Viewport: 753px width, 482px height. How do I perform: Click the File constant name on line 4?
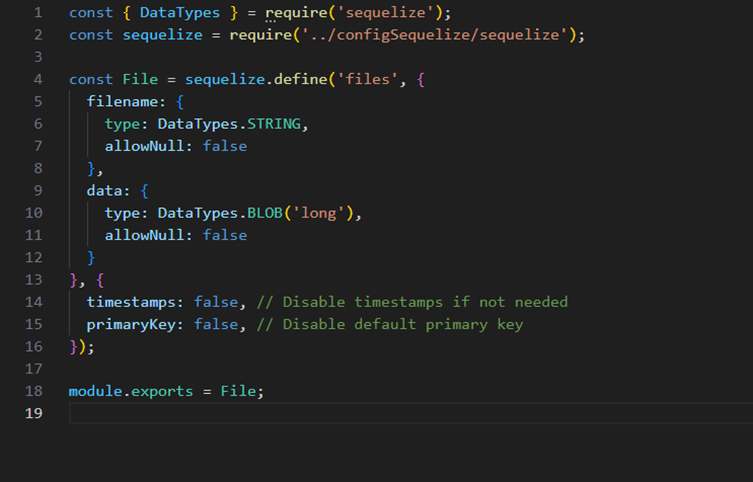coord(140,79)
